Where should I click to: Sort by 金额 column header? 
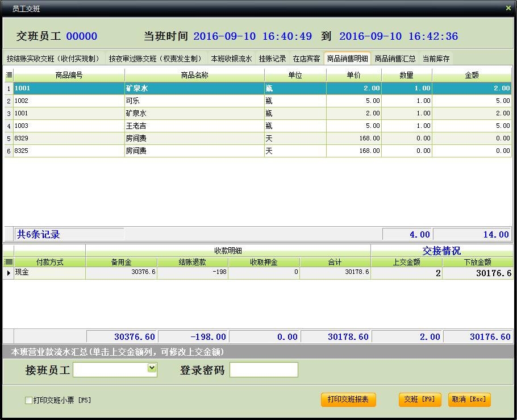(472, 75)
